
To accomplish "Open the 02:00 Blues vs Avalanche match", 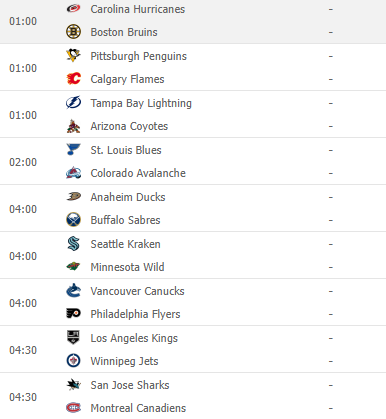I will pyautogui.click(x=193, y=161).
